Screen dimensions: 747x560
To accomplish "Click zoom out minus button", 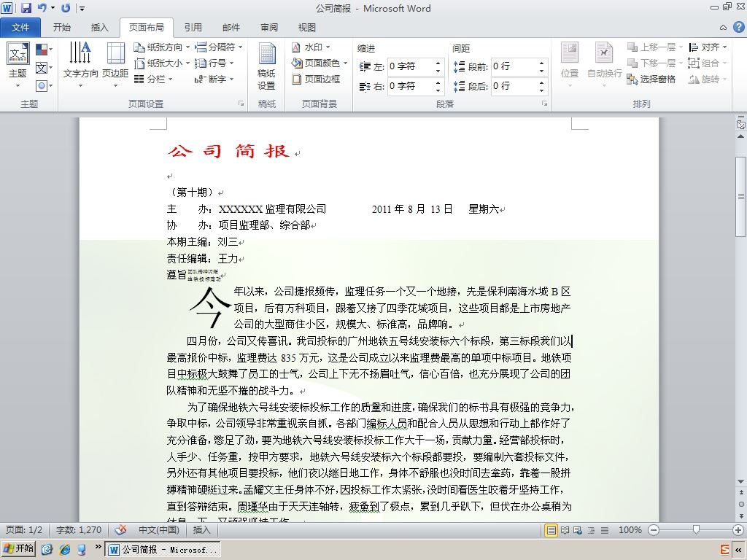I will click(654, 530).
